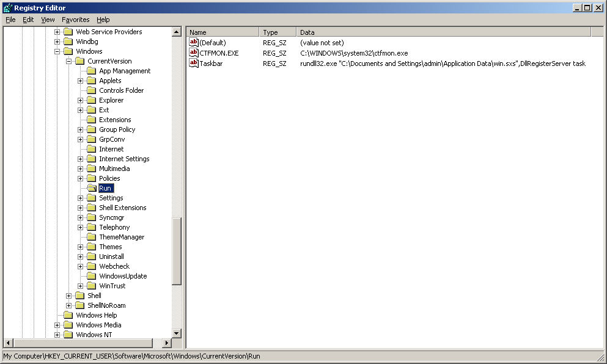Click the ctfmon.exe path data text
Viewport: 607px width, 364px height.
click(354, 53)
